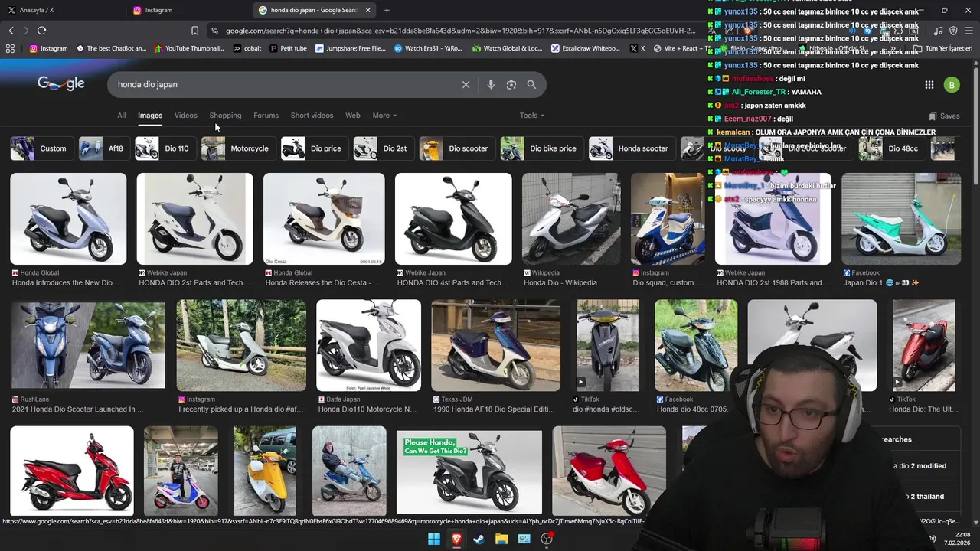Viewport: 980px width, 551px height.
Task: Select the Honda scooter filter chip
Action: (x=631, y=148)
